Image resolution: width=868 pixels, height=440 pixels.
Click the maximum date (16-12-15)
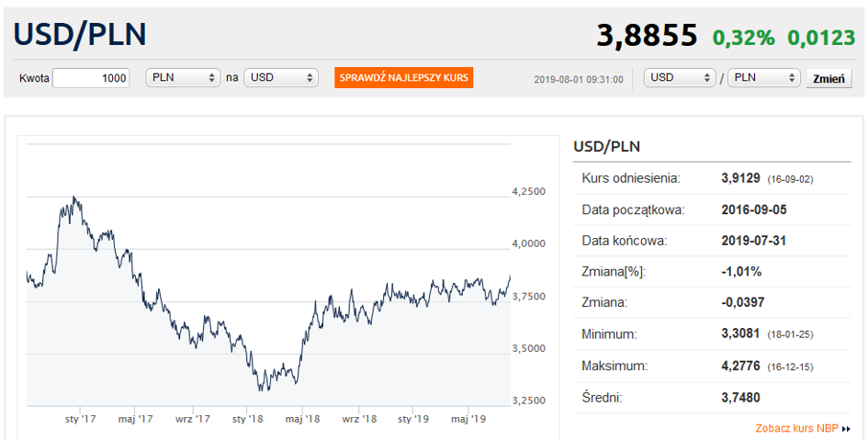tap(790, 367)
